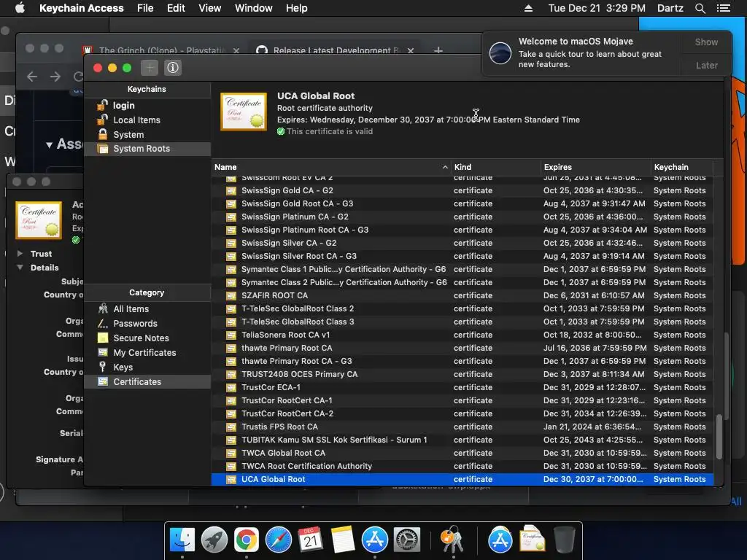Screen dimensions: 747x560
Task: Click the yellow Secure Notes icon
Action: click(102, 338)
